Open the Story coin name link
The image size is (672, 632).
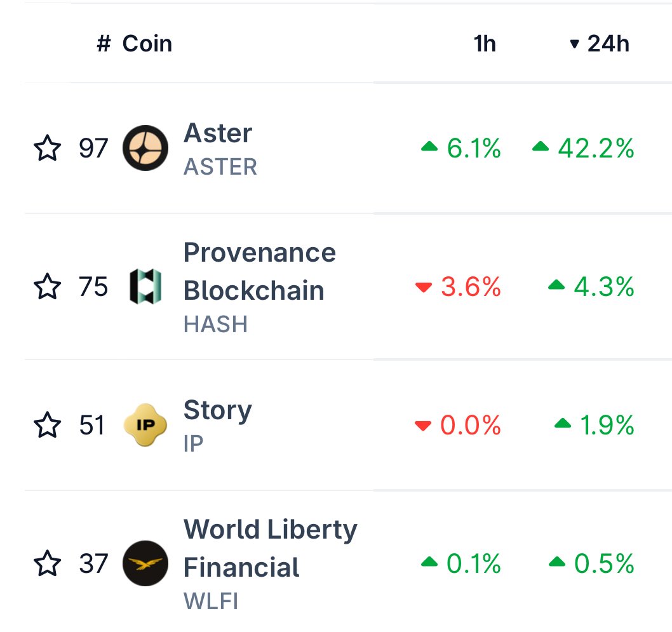[218, 410]
